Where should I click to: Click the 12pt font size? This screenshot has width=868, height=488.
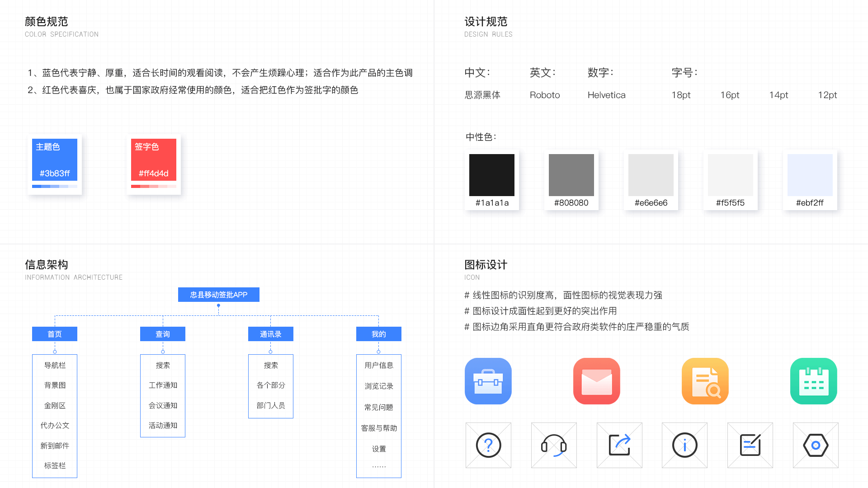pos(827,95)
